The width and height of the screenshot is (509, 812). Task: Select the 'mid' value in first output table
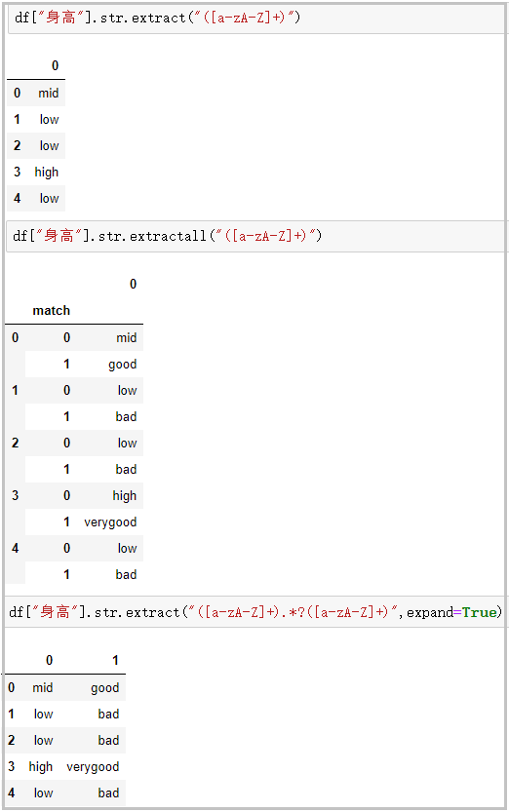tap(48, 94)
